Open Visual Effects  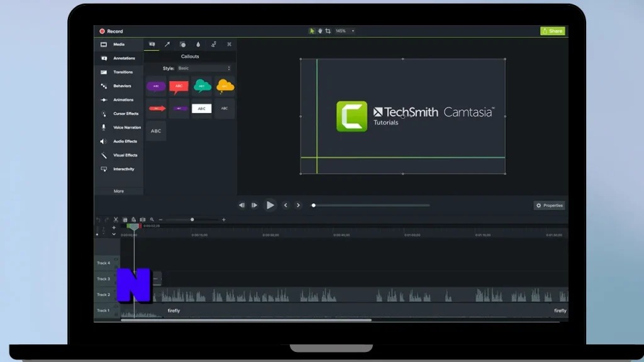tap(119, 155)
